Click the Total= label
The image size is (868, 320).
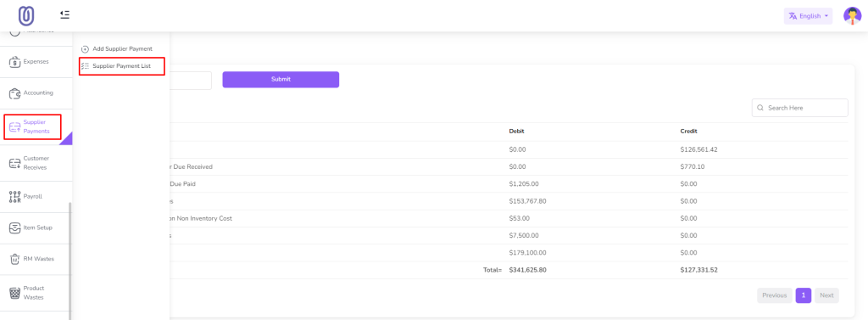[x=492, y=270]
